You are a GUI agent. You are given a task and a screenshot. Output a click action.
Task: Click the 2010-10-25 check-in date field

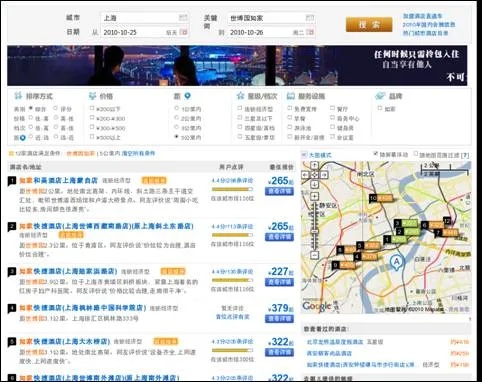tap(144, 32)
